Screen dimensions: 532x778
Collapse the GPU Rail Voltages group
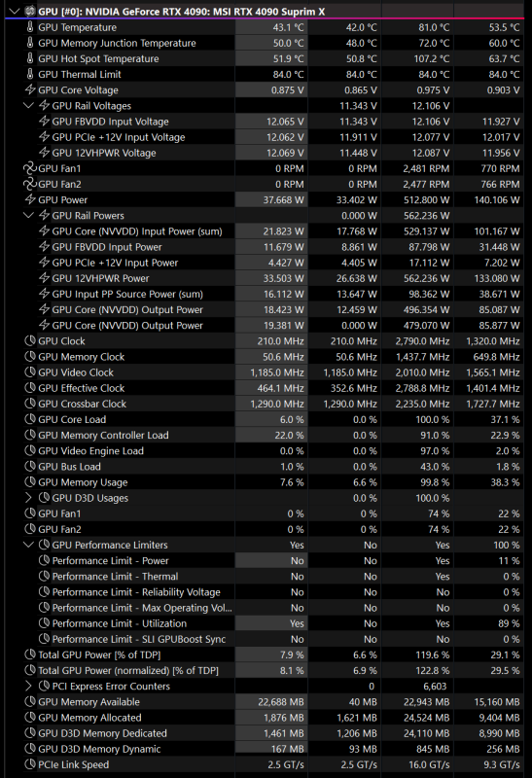(x=28, y=106)
